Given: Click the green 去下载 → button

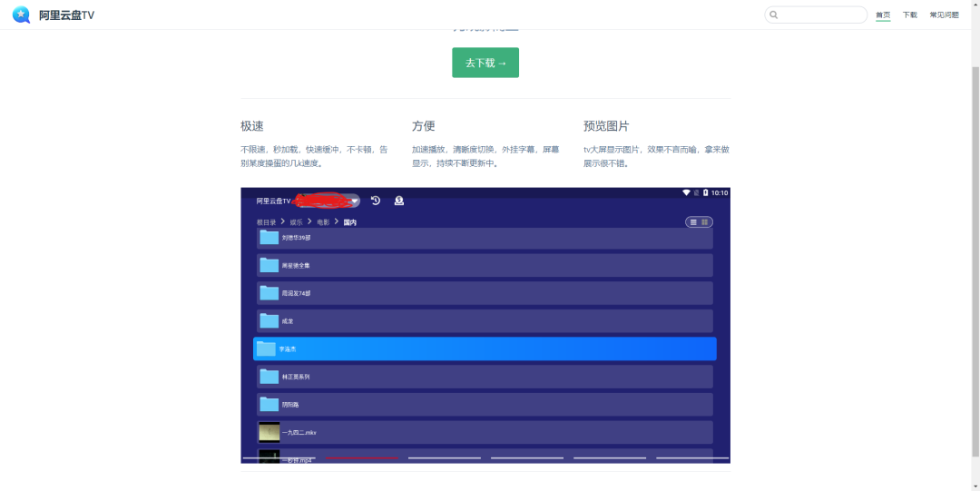Looking at the screenshot, I should pyautogui.click(x=485, y=63).
